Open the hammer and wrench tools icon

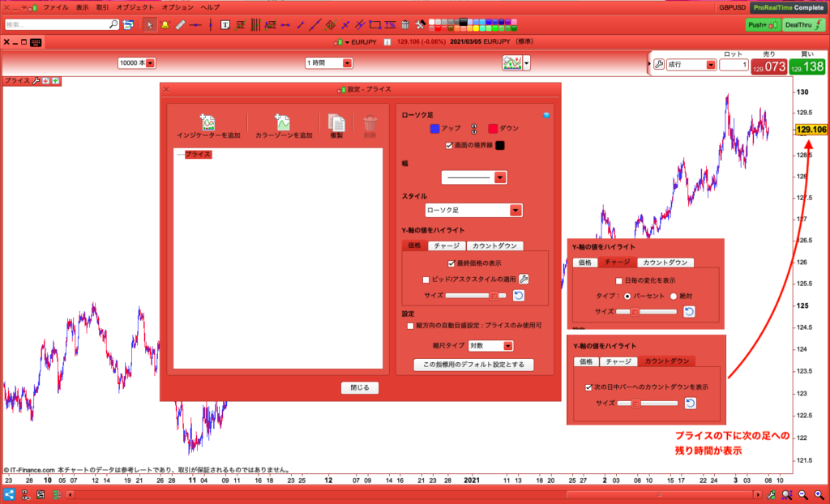(420, 25)
